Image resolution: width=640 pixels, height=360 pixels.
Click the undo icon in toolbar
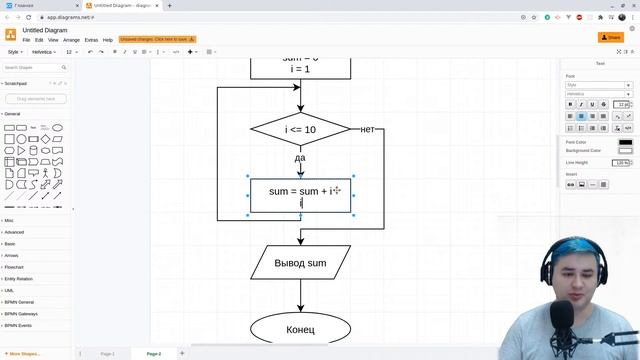coord(90,52)
